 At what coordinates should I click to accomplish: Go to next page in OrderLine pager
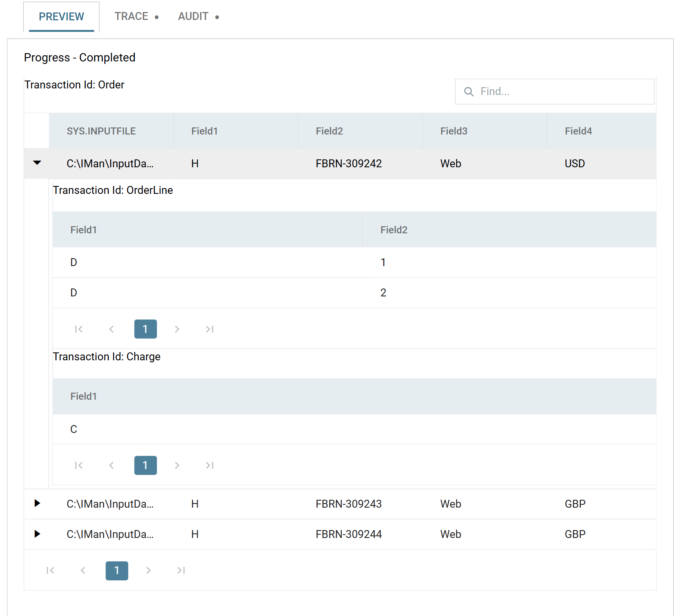point(177,329)
